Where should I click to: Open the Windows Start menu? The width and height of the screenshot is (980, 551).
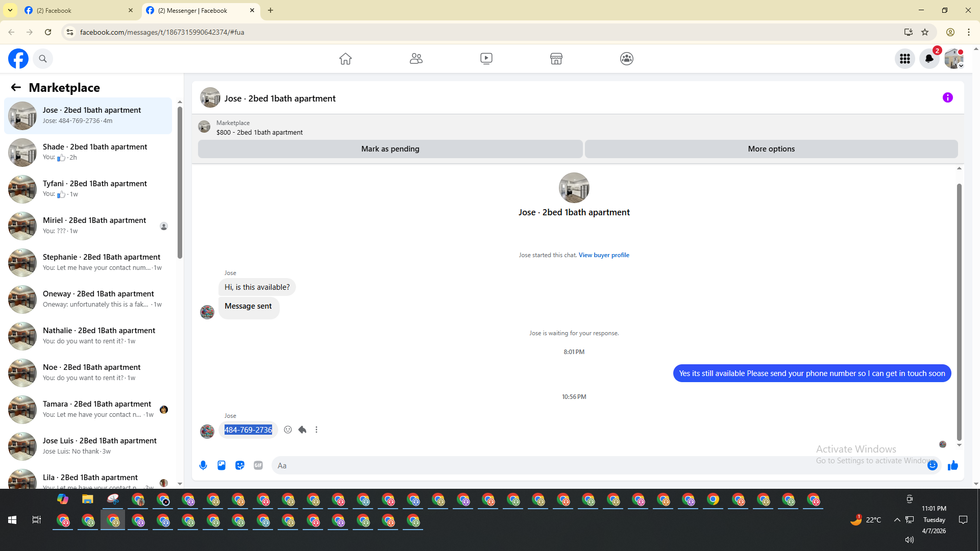12,520
